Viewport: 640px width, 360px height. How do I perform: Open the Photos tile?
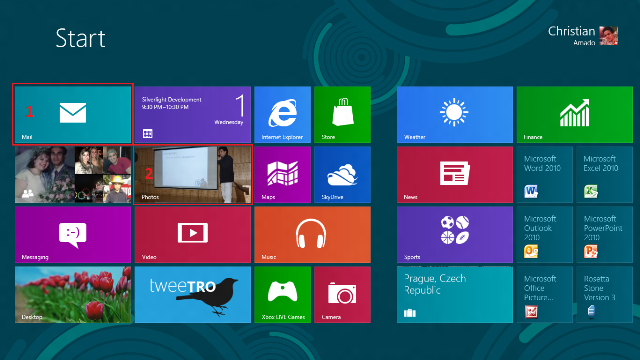pos(193,175)
